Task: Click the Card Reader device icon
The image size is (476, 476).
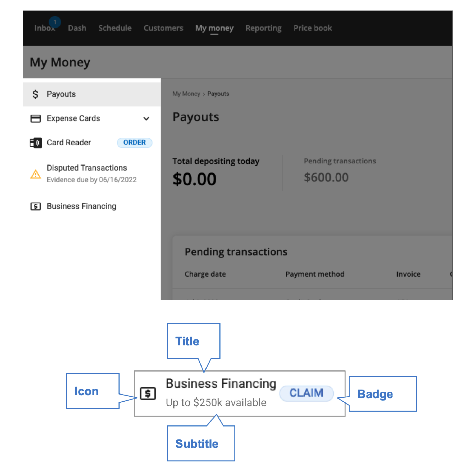Action: pyautogui.click(x=35, y=143)
